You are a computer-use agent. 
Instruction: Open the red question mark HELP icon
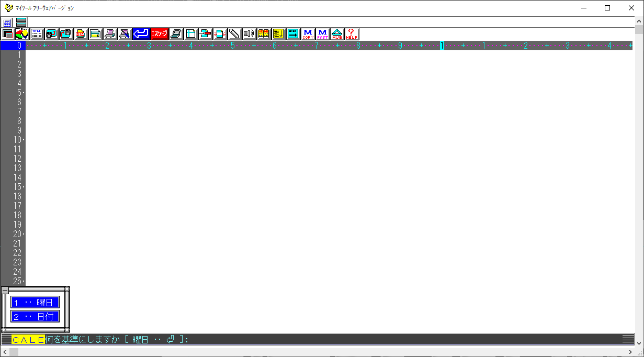point(352,34)
